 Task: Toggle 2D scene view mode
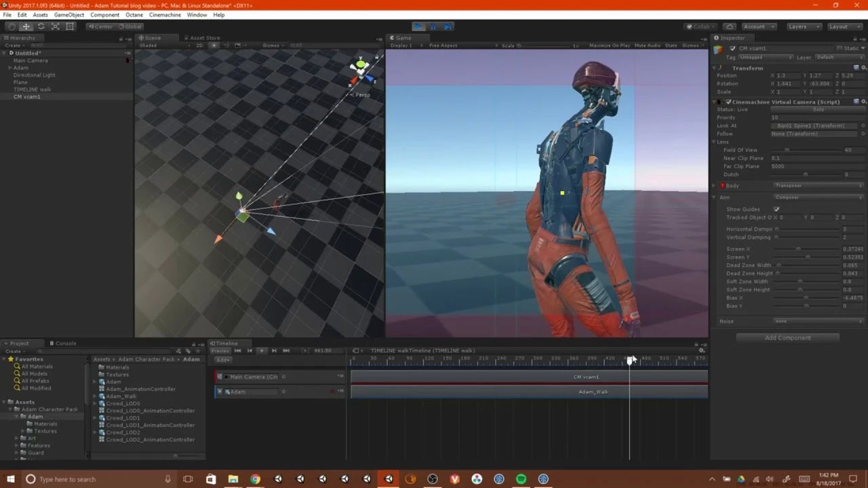pyautogui.click(x=199, y=45)
